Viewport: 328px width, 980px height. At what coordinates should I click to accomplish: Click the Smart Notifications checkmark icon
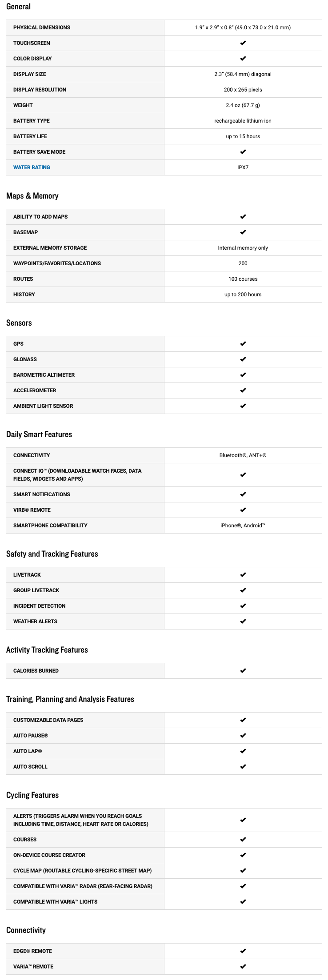click(243, 494)
